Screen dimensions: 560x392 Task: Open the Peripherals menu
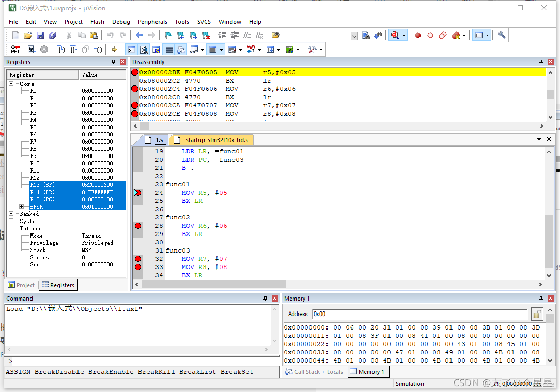(152, 22)
